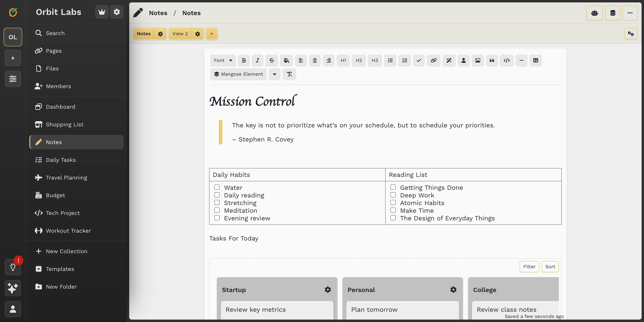
Task: Open the fill color bucket tool
Action: (286, 60)
